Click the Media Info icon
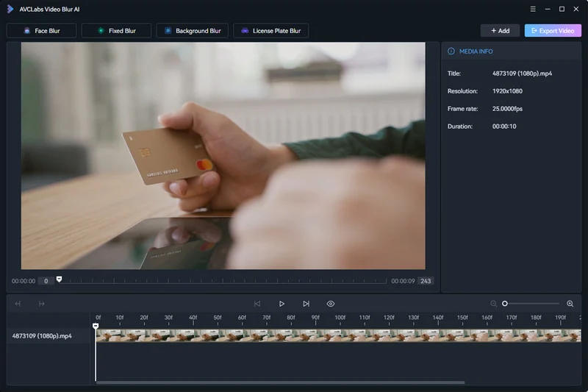 tap(451, 51)
